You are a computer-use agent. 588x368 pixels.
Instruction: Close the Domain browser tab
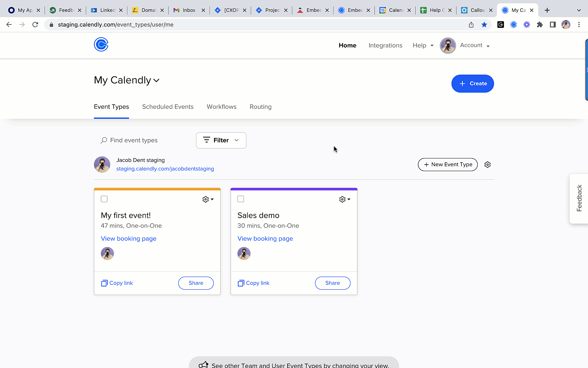162,10
